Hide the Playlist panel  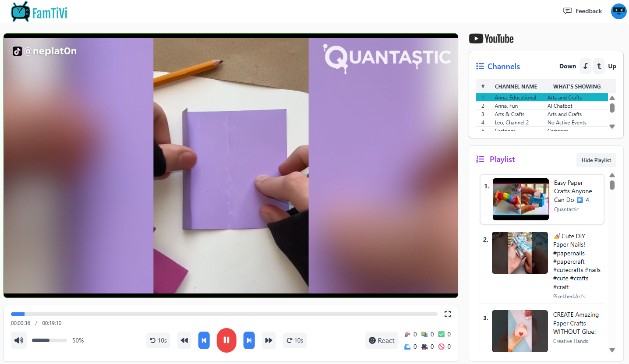coord(596,160)
